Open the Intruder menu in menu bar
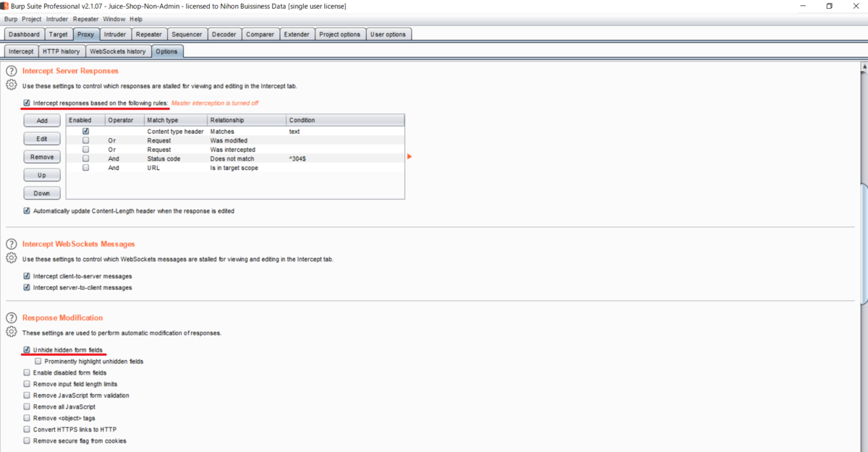The width and height of the screenshot is (868, 452). point(58,19)
